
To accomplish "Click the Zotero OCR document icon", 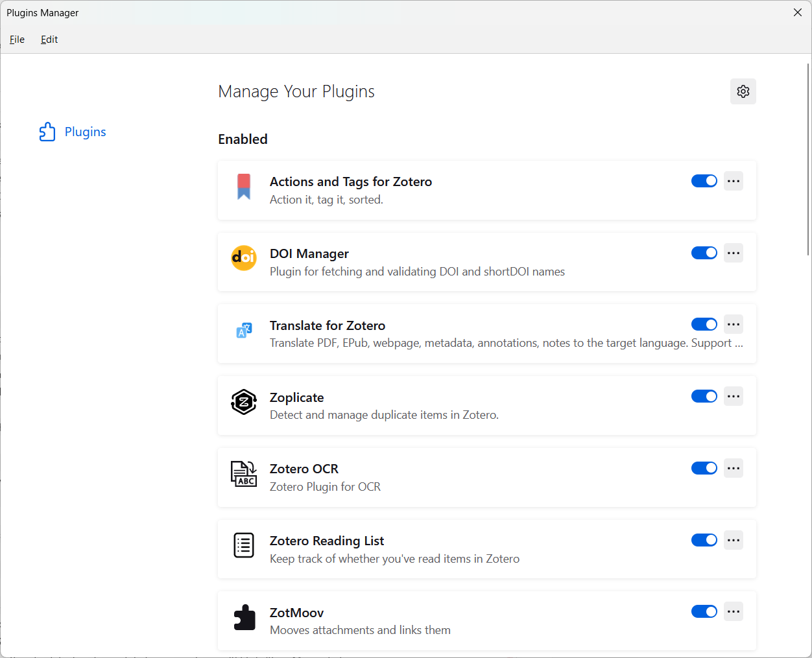I will click(x=244, y=474).
